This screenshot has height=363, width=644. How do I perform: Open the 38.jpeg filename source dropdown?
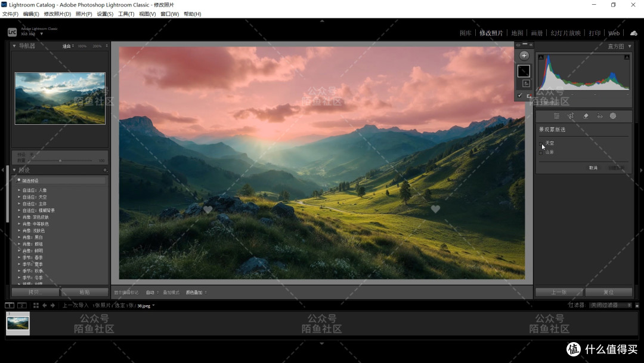pos(146,306)
